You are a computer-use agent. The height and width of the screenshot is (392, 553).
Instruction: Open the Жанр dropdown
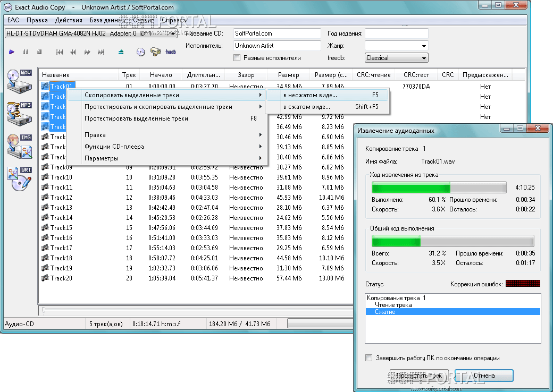424,46
